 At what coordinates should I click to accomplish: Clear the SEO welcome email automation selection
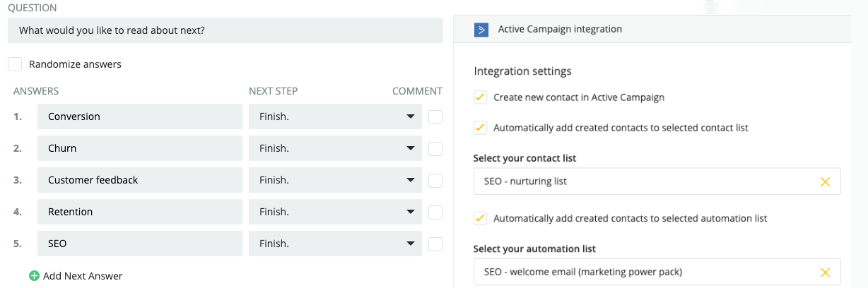pyautogui.click(x=825, y=272)
